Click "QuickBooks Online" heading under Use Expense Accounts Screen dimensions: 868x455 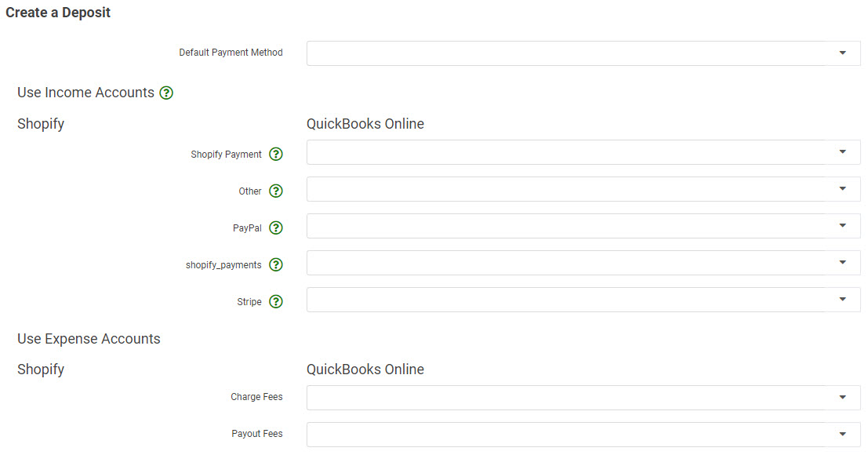365,369
